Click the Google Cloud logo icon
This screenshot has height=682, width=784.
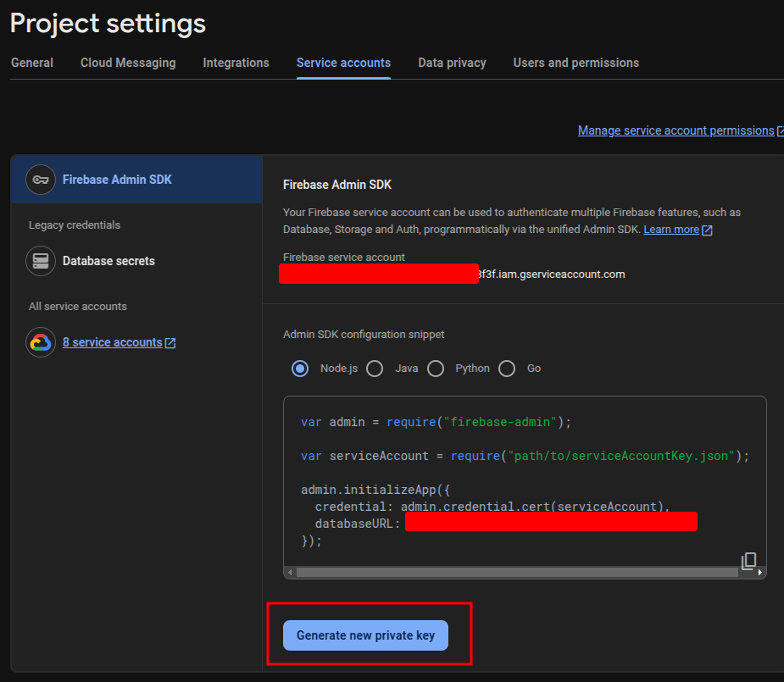tap(41, 342)
